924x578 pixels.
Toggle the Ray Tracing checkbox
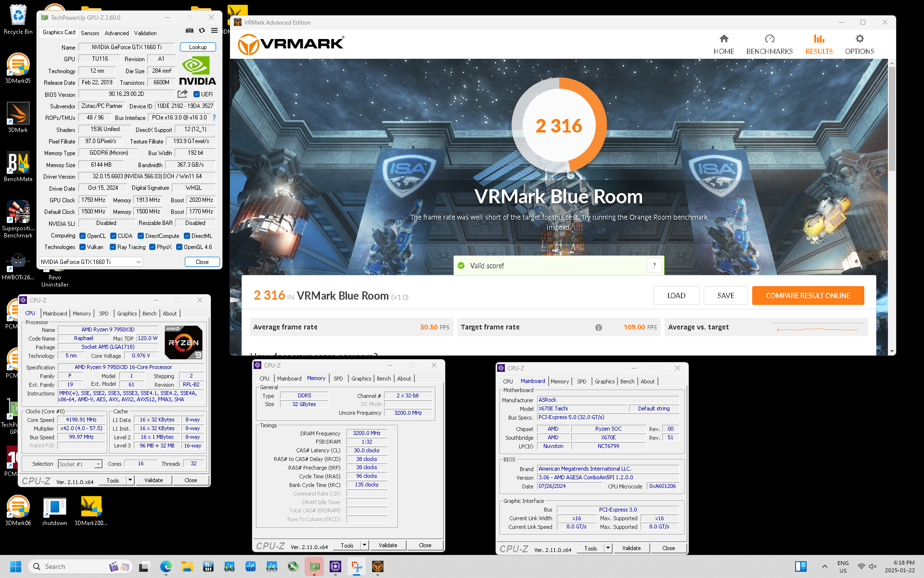coord(113,247)
